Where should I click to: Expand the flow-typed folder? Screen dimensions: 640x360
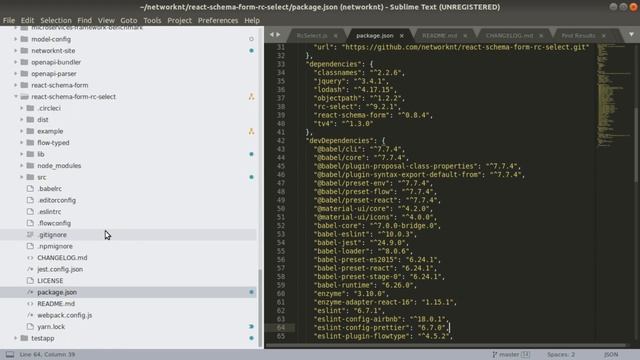click(x=22, y=142)
